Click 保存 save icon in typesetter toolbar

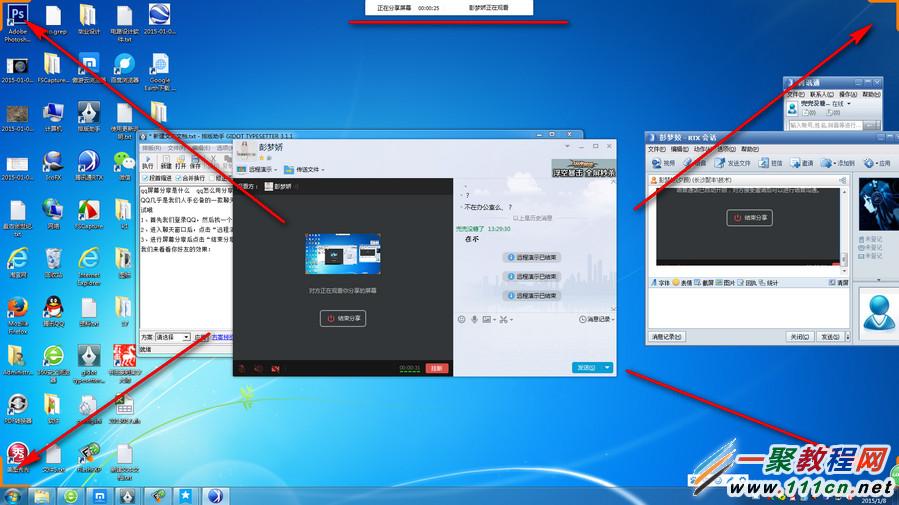(x=196, y=162)
